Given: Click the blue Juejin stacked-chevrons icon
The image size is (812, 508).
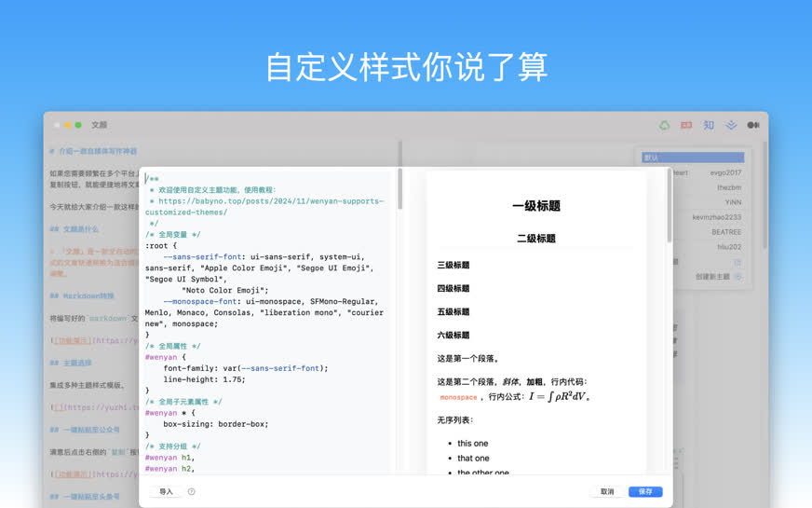Looking at the screenshot, I should pyautogui.click(x=731, y=125).
